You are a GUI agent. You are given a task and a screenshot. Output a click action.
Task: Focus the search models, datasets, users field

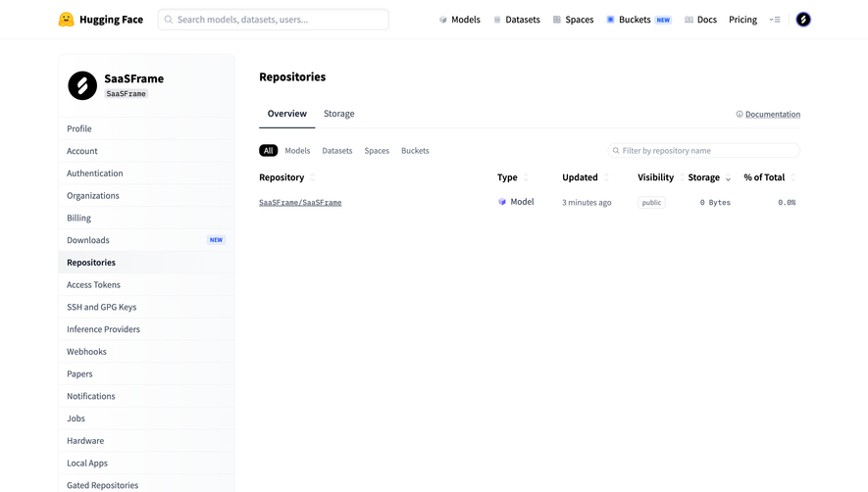coord(274,20)
